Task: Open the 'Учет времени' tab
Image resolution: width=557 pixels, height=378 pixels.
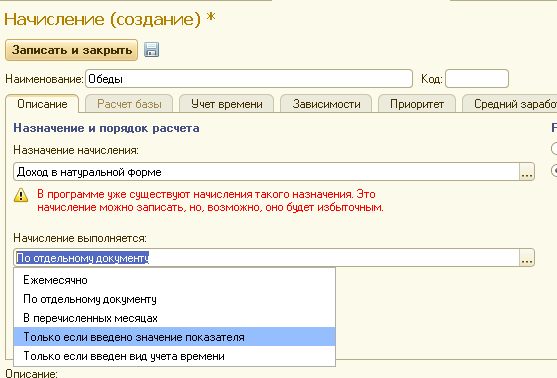Action: point(227,104)
